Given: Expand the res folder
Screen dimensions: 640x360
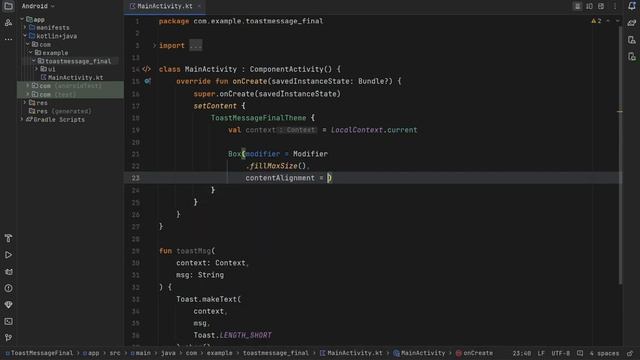Looking at the screenshot, I should point(25,103).
